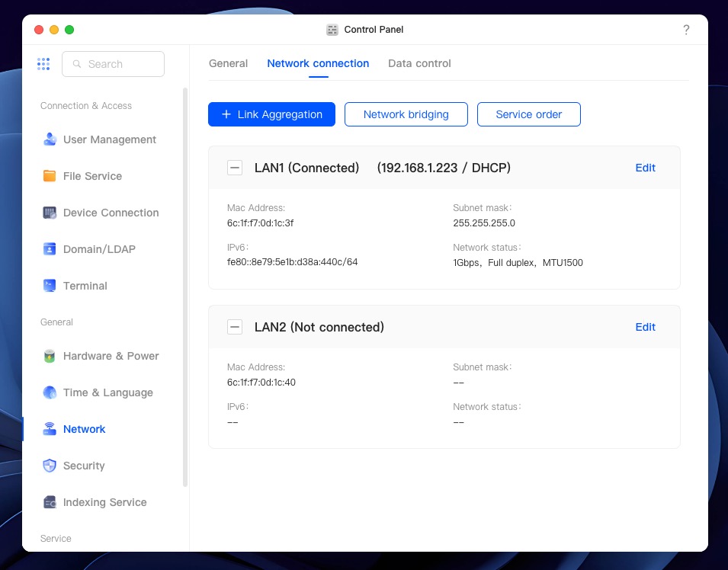Open the Indexing Service icon
Image resolution: width=728 pixels, height=570 pixels.
pyautogui.click(x=50, y=502)
